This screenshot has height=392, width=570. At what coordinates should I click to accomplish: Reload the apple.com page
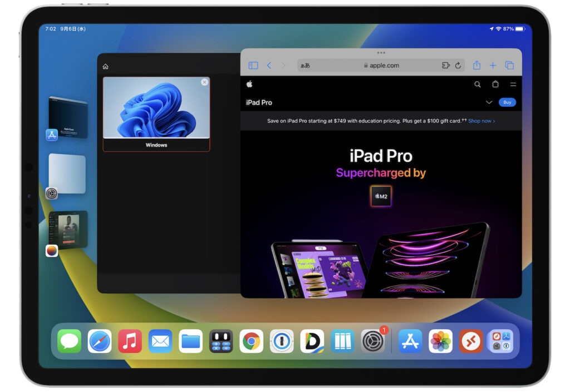[x=458, y=66]
